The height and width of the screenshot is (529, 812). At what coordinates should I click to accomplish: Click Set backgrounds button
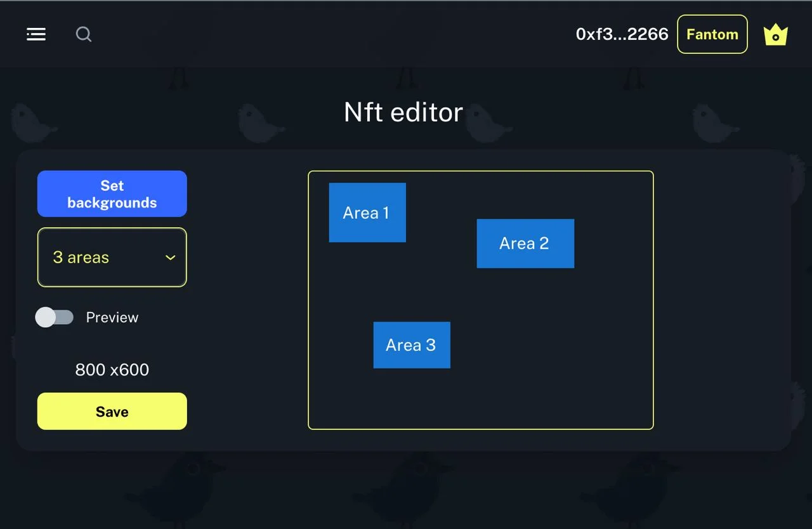point(112,194)
